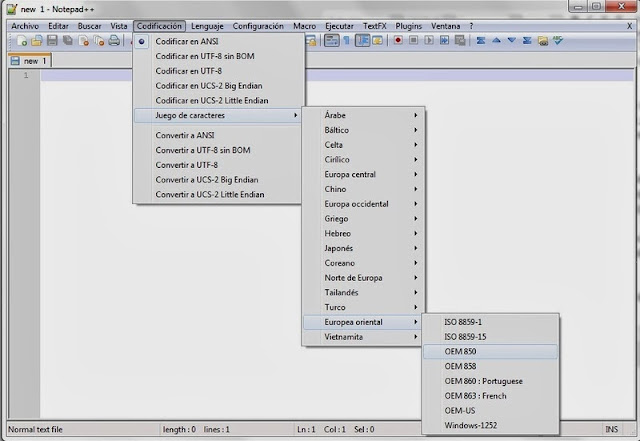Viewport: 640px width, 441px height.
Task: Select Windows-1252 encoding
Action: pos(490,425)
